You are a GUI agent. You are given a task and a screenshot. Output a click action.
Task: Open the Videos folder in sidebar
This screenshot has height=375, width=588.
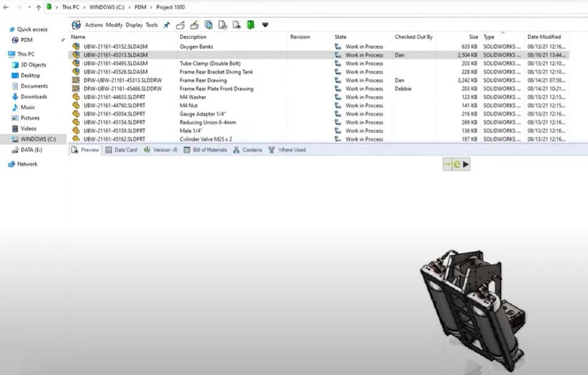coord(28,128)
